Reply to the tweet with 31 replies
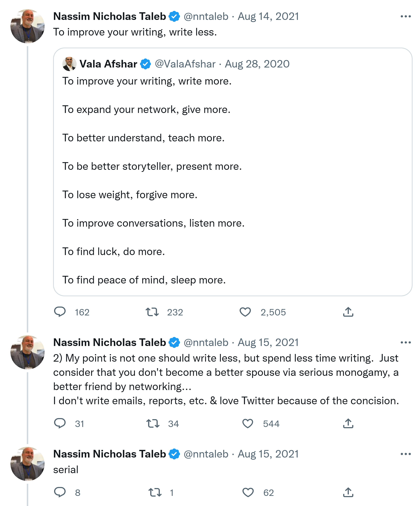 click(60, 423)
